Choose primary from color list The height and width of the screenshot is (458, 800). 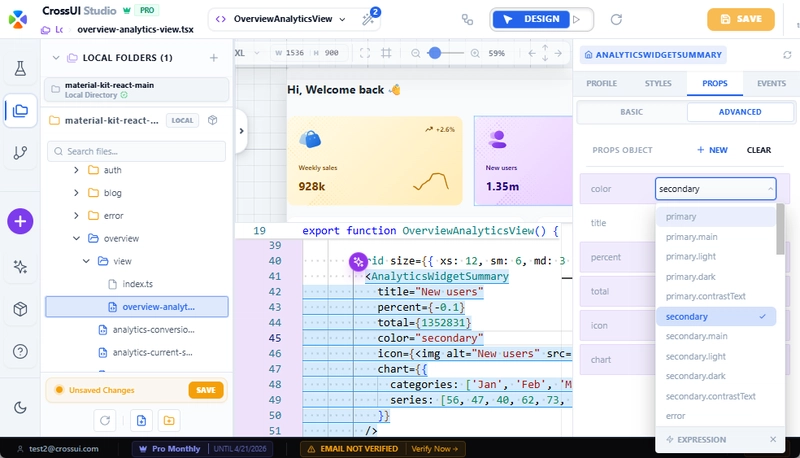click(715, 217)
